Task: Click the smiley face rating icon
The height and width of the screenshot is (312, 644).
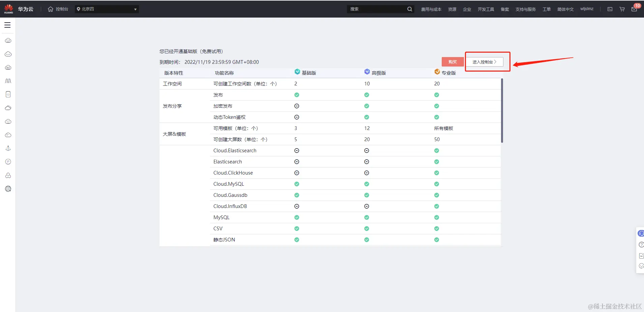Action: (x=641, y=266)
